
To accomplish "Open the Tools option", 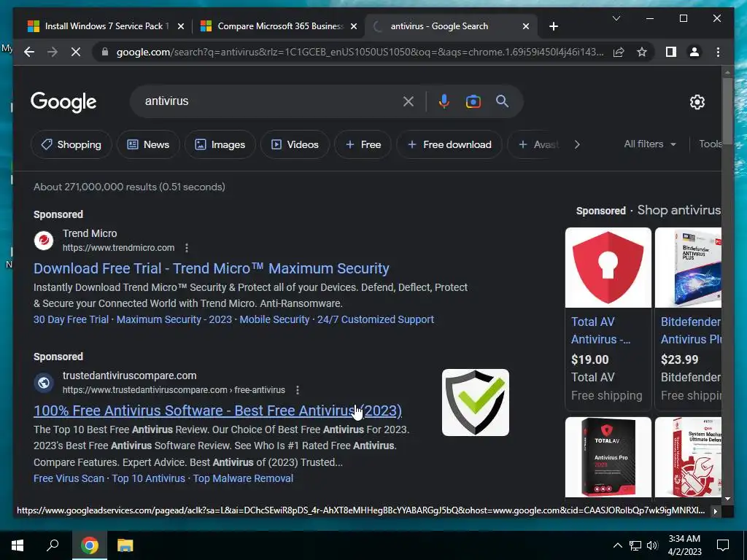I will point(710,144).
